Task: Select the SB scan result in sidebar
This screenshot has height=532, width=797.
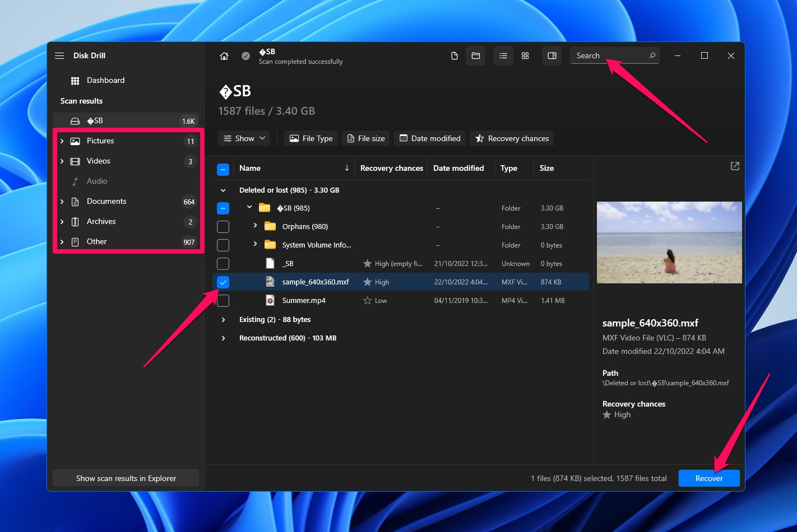Action: tap(126, 121)
